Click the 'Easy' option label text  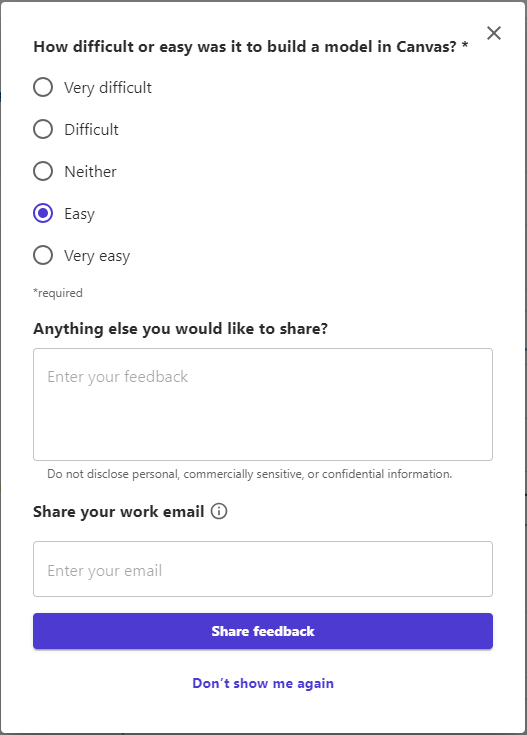point(79,214)
